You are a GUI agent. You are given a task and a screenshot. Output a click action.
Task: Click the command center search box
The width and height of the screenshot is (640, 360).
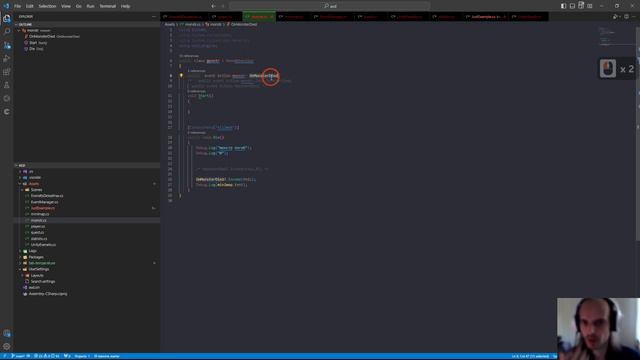click(x=330, y=6)
